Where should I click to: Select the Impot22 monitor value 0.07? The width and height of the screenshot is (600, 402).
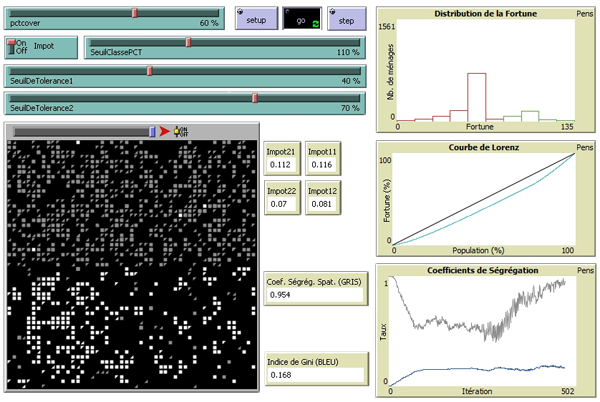click(x=280, y=204)
